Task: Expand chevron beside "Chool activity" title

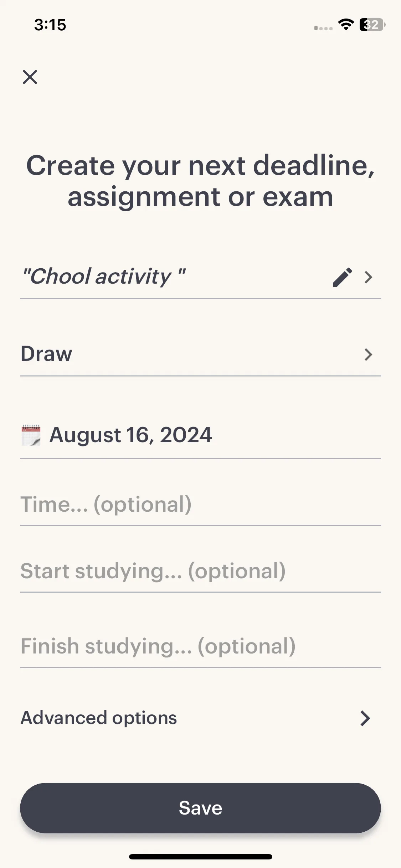Action: [x=369, y=277]
